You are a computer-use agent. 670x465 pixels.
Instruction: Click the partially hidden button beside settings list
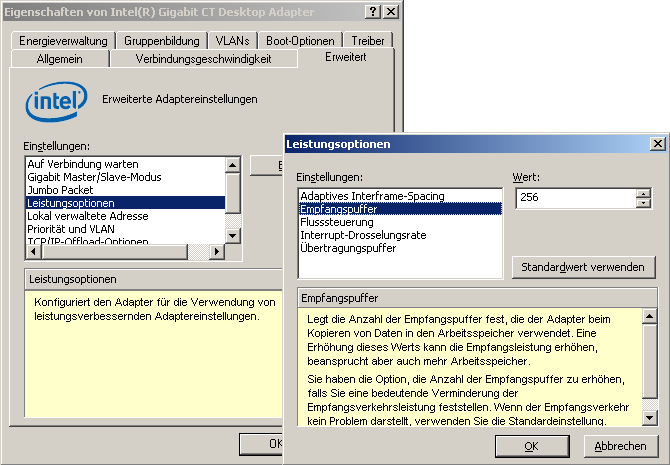tap(266, 165)
